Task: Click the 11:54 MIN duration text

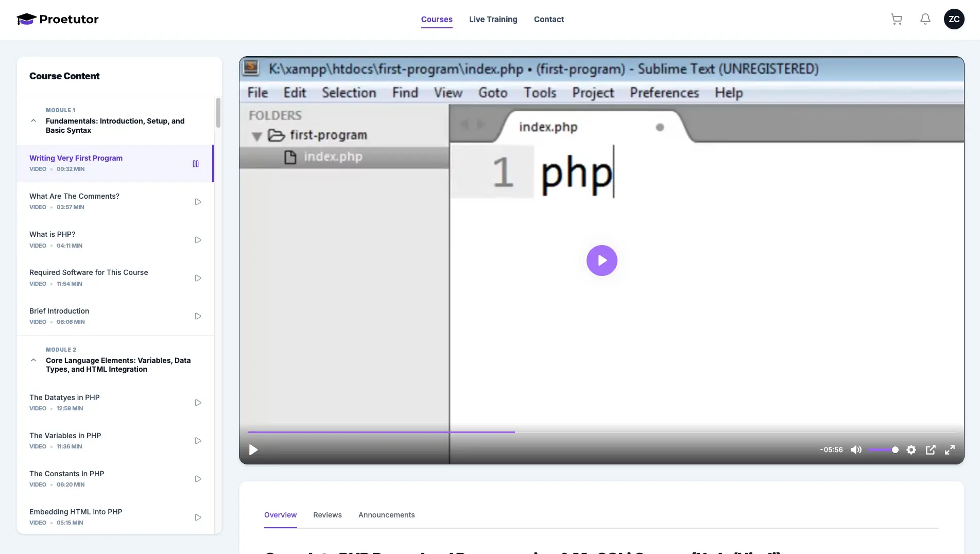Action: coord(70,284)
